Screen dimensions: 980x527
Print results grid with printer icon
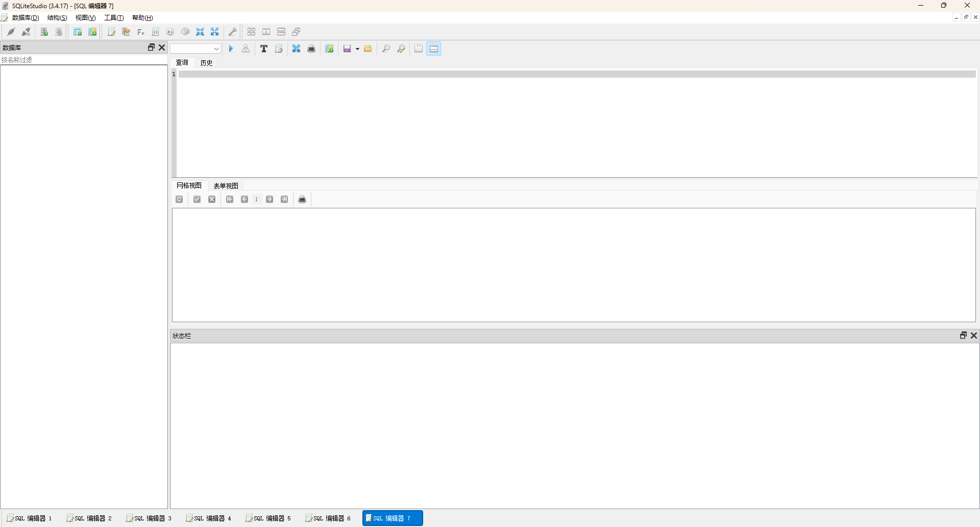tap(302, 199)
